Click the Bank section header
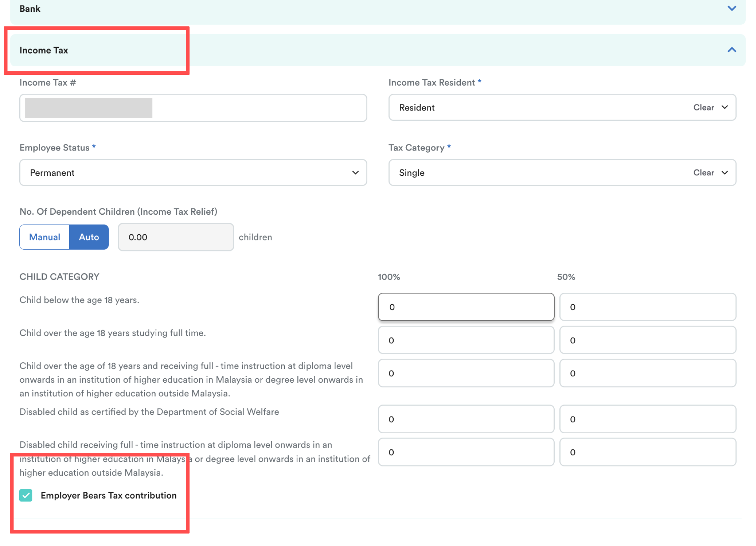The image size is (756, 546). pos(30,9)
